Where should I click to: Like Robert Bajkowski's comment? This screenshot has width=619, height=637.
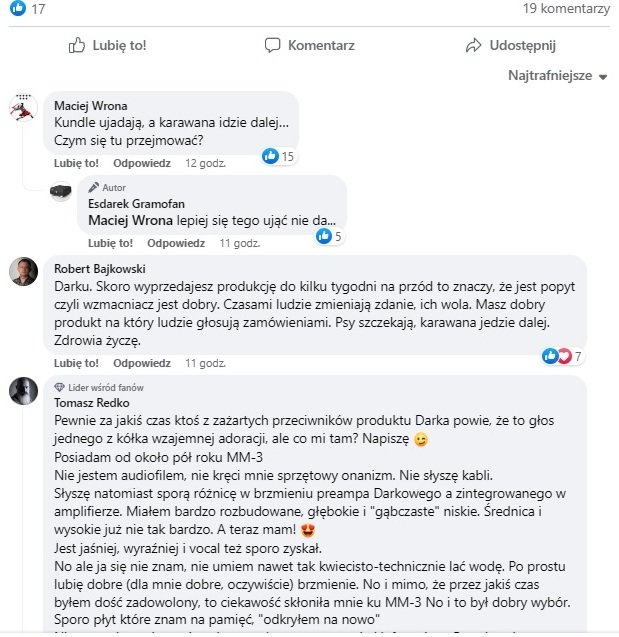click(76, 363)
